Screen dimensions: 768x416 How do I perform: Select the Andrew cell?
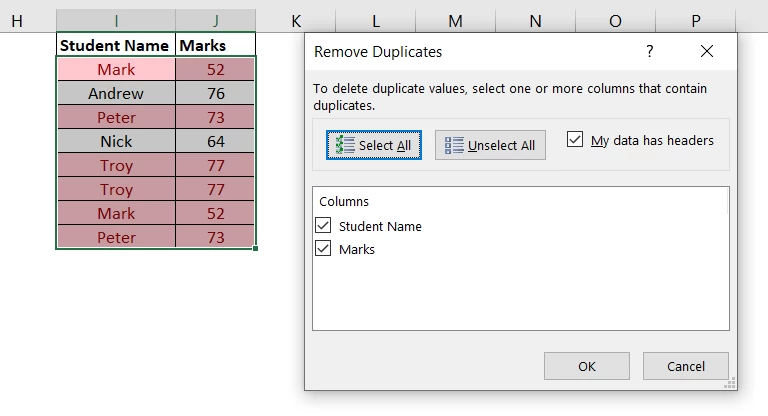116,93
